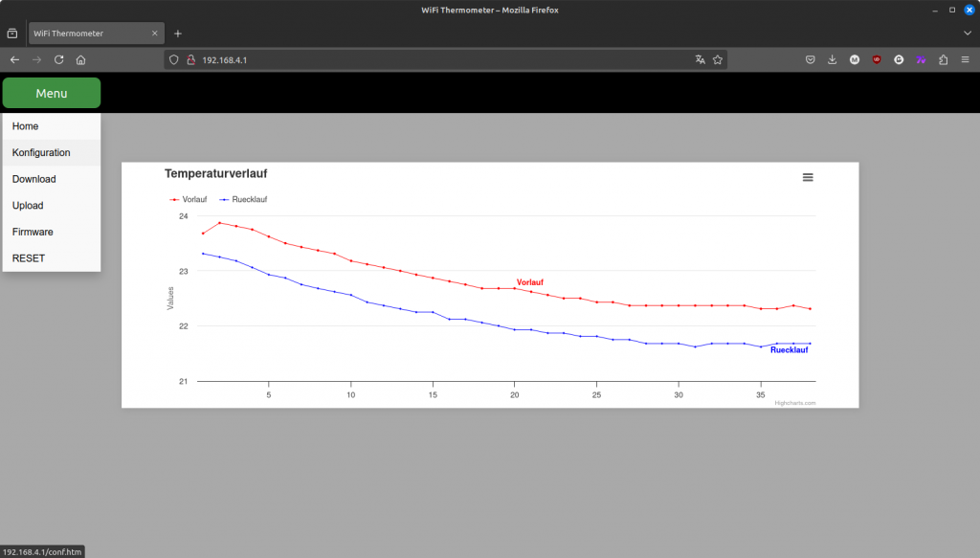The image size is (980, 558).
Task: Bookmark this page with the star icon
Action: point(717,59)
